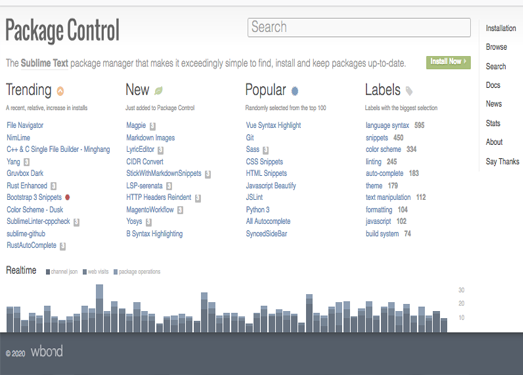View Stats from the sidebar
This screenshot has width=523, height=375.
point(493,123)
